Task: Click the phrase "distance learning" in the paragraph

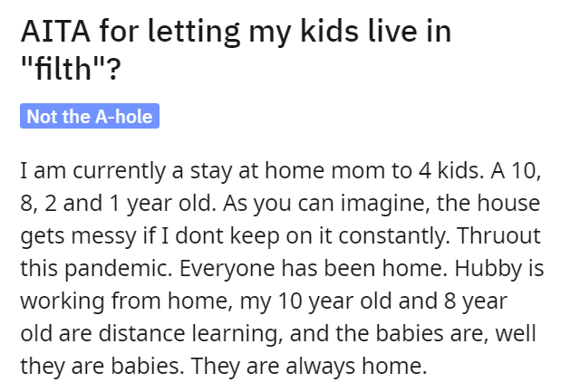Action: click(188, 333)
